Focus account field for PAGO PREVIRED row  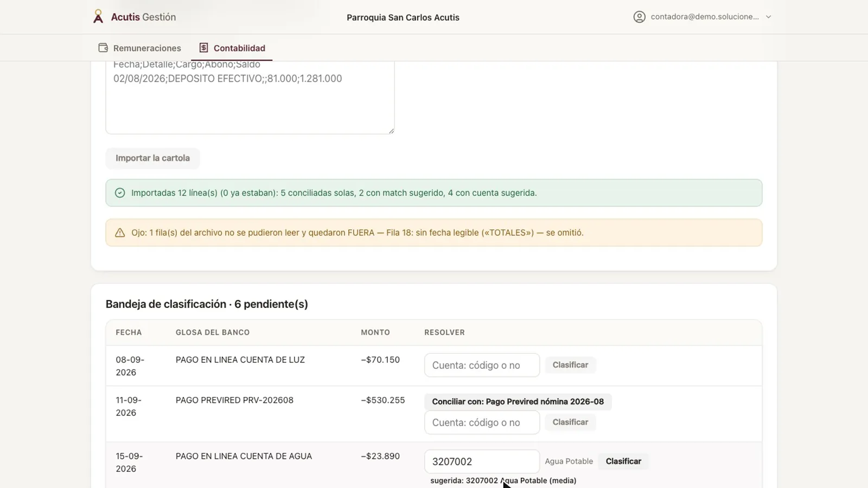click(482, 422)
